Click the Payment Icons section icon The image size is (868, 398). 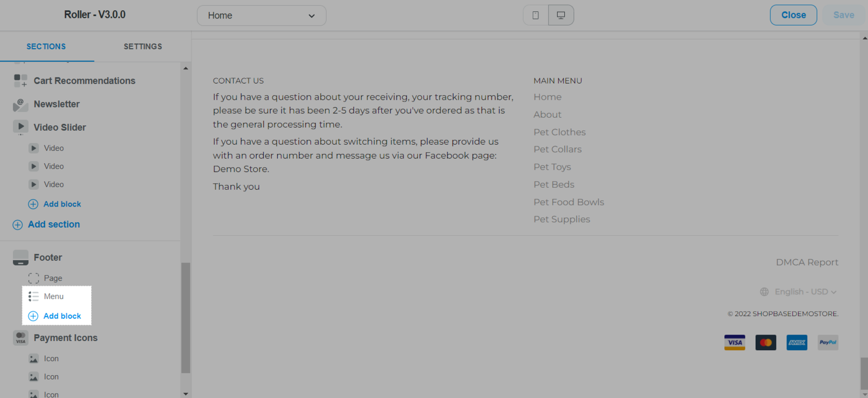click(x=21, y=338)
